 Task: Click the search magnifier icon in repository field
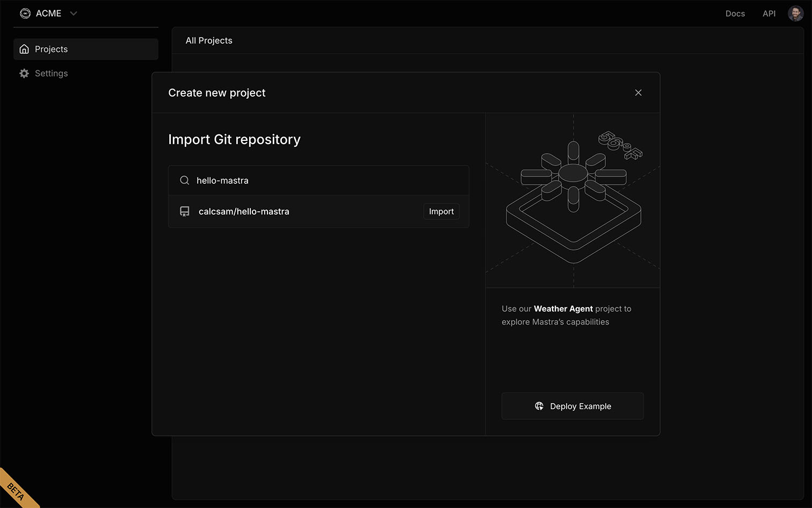pos(184,180)
